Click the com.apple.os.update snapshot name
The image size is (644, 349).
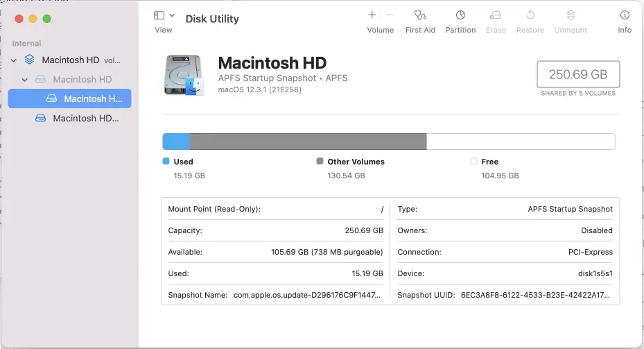coord(307,295)
